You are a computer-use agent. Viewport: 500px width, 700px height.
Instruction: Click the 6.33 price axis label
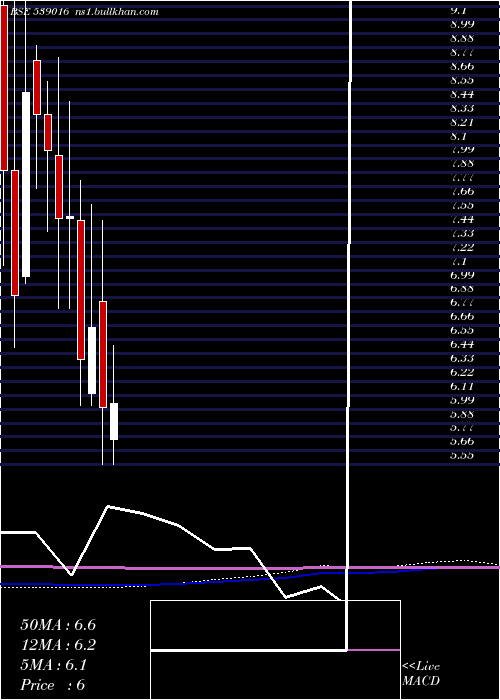tap(462, 358)
